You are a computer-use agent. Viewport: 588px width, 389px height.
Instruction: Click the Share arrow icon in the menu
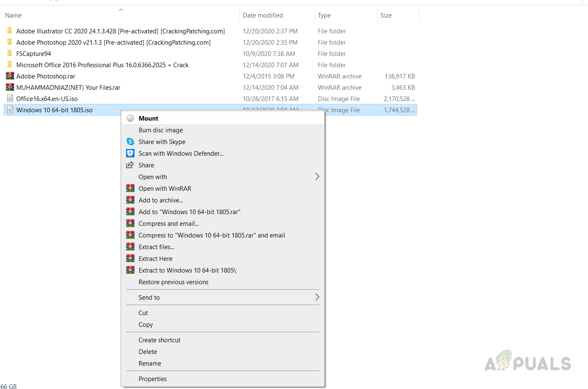click(130, 165)
